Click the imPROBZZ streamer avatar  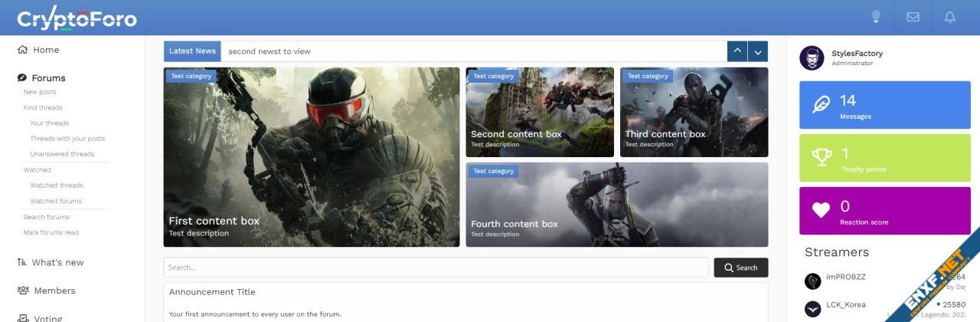coord(813,281)
